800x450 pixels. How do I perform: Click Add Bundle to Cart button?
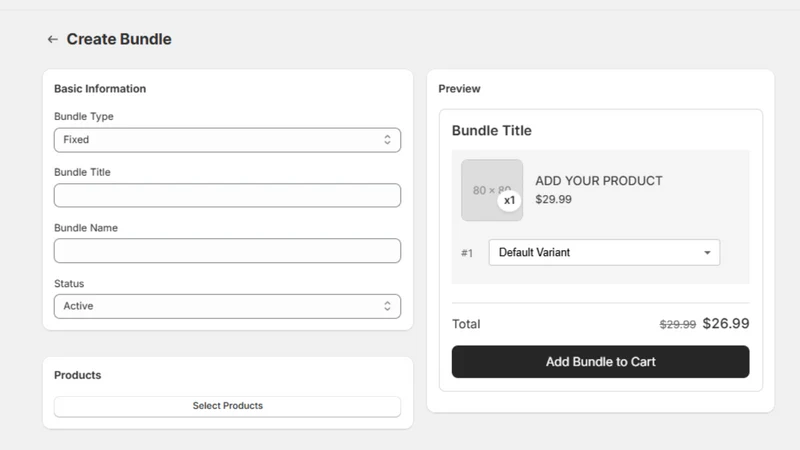click(x=601, y=362)
